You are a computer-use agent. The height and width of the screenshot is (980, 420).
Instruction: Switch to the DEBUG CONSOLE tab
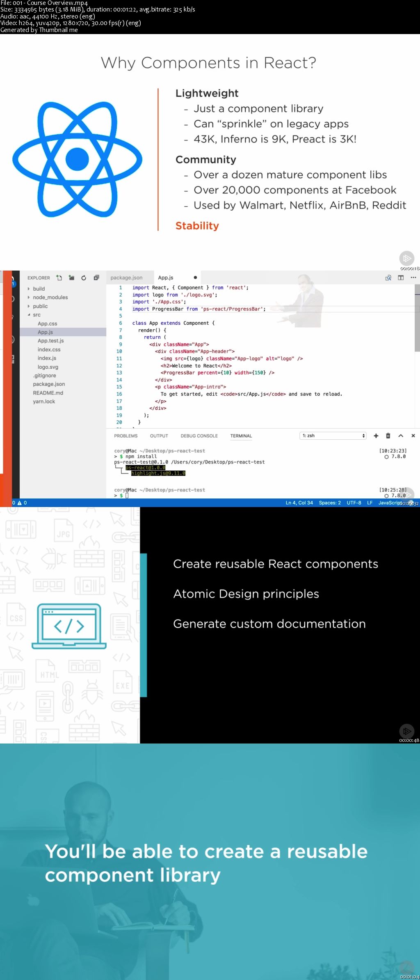pyautogui.click(x=199, y=436)
